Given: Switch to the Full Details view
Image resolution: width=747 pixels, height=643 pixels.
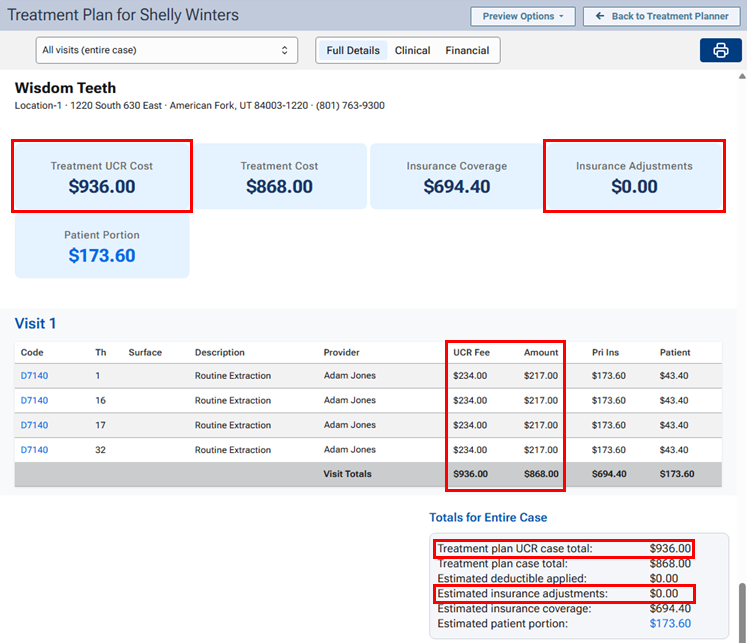Looking at the screenshot, I should [x=354, y=50].
